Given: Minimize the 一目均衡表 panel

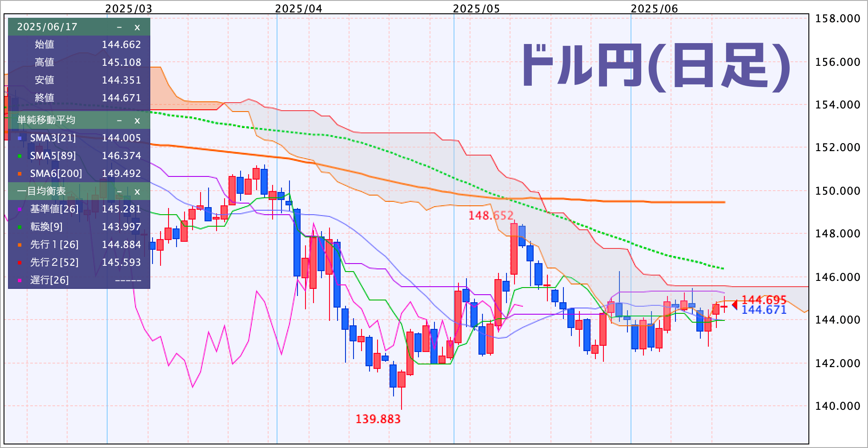Looking at the screenshot, I should [x=119, y=192].
